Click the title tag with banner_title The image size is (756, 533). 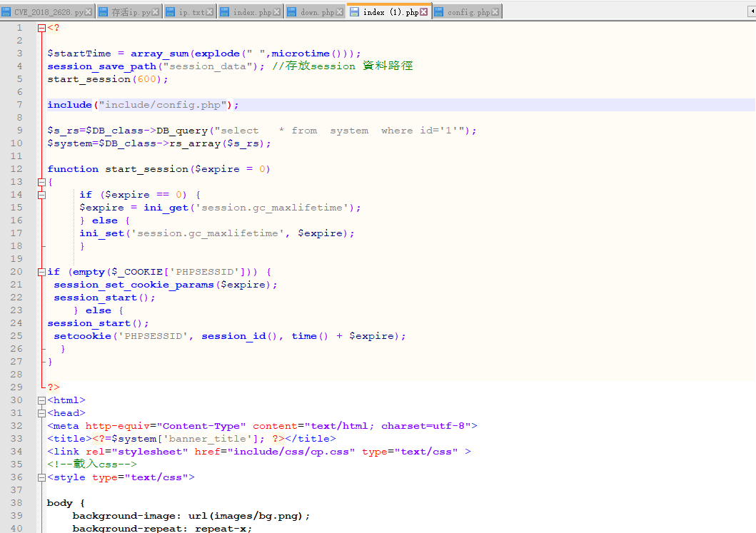click(x=191, y=439)
